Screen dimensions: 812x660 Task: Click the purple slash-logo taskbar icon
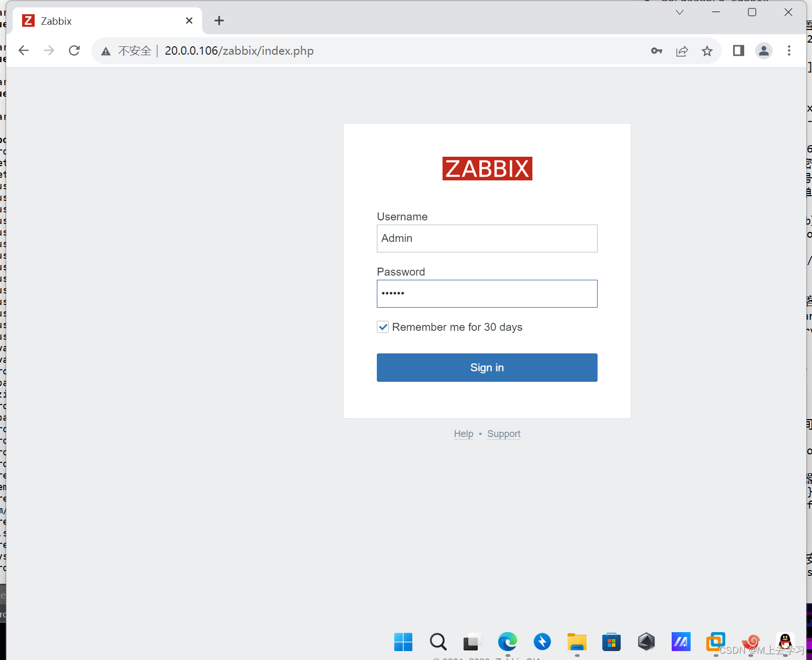click(x=681, y=642)
